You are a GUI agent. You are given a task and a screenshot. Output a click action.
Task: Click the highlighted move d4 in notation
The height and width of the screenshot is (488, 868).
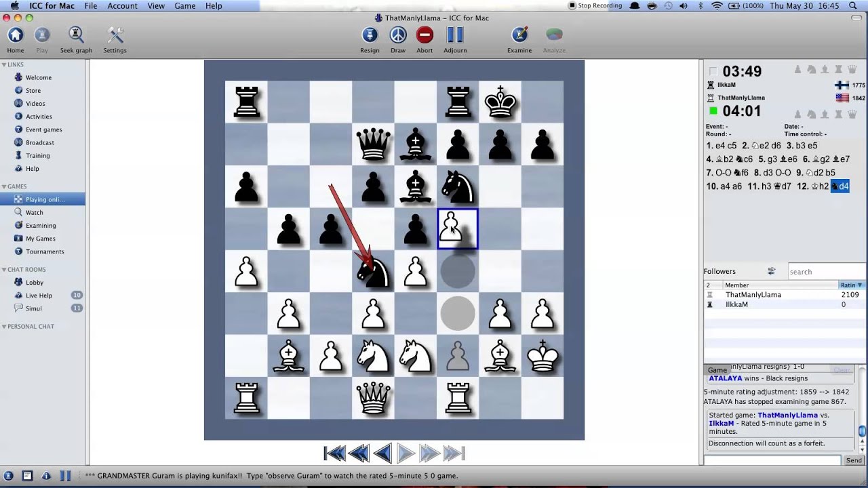tap(840, 186)
